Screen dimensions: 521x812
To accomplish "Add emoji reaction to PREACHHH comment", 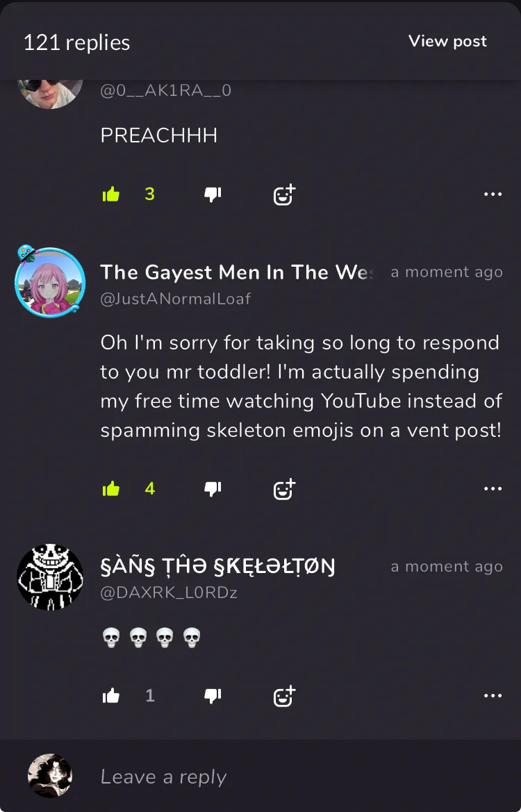I will coord(284,194).
